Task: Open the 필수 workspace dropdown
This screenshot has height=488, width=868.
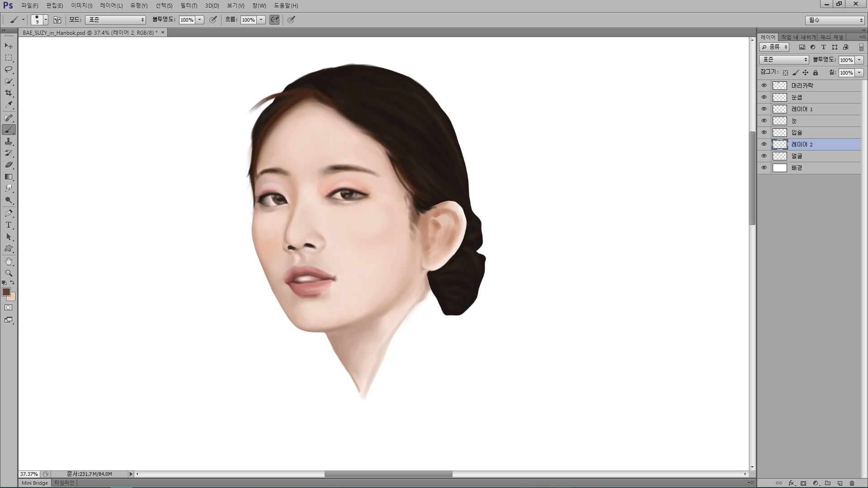Action: (x=835, y=20)
